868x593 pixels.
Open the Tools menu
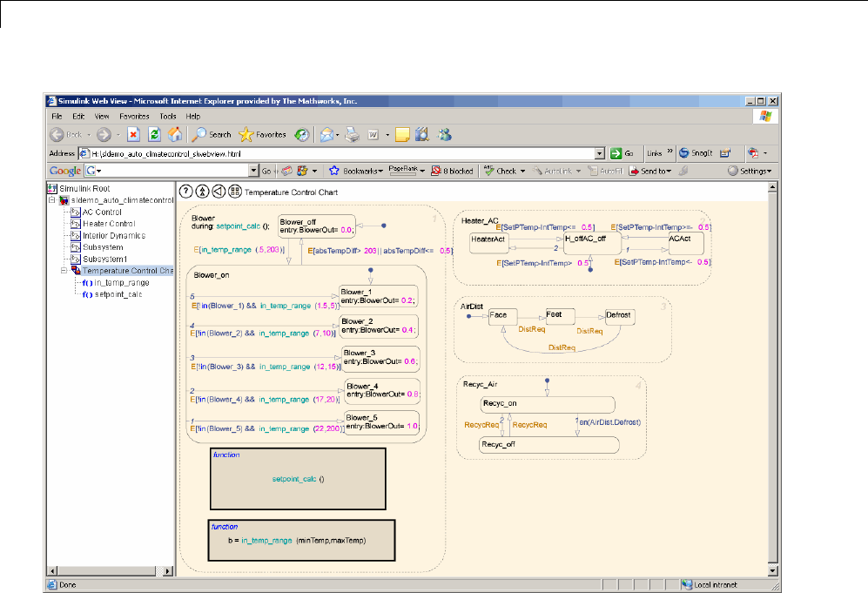coord(168,116)
